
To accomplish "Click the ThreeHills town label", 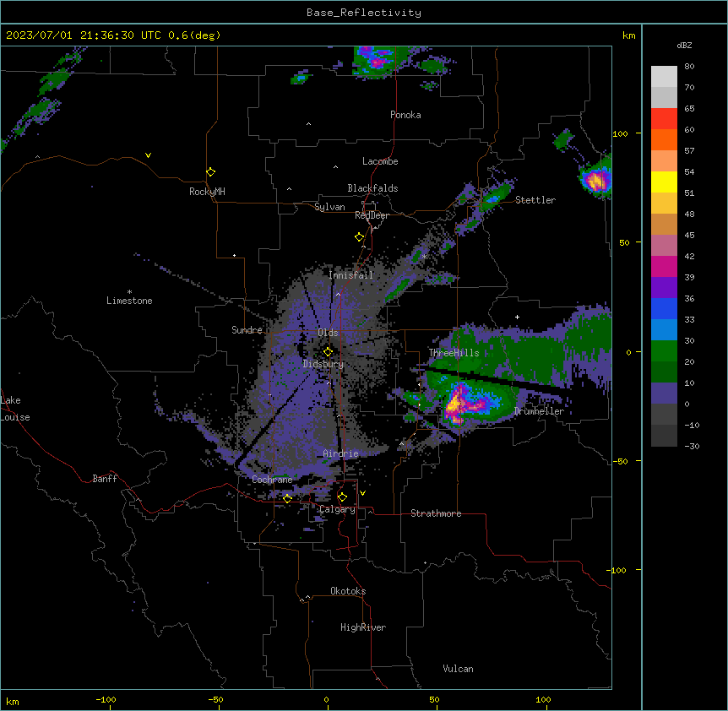I will click(x=454, y=353).
